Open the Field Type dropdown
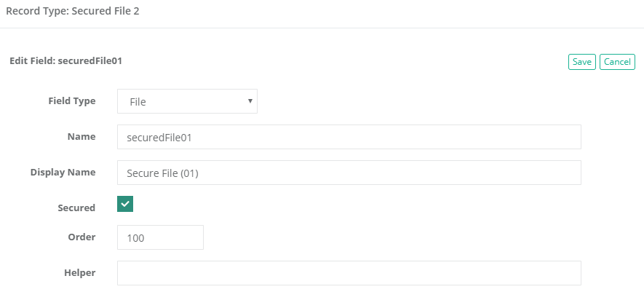This screenshot has width=644, height=300. (187, 101)
